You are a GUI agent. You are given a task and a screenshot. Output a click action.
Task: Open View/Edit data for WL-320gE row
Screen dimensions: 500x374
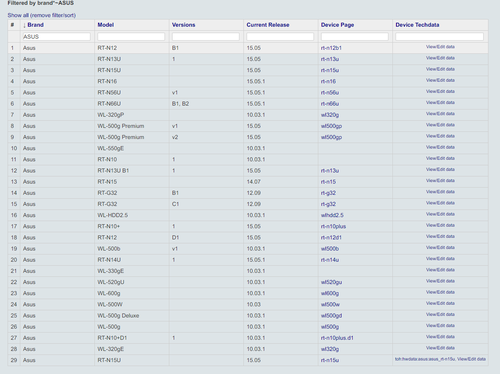(x=440, y=348)
